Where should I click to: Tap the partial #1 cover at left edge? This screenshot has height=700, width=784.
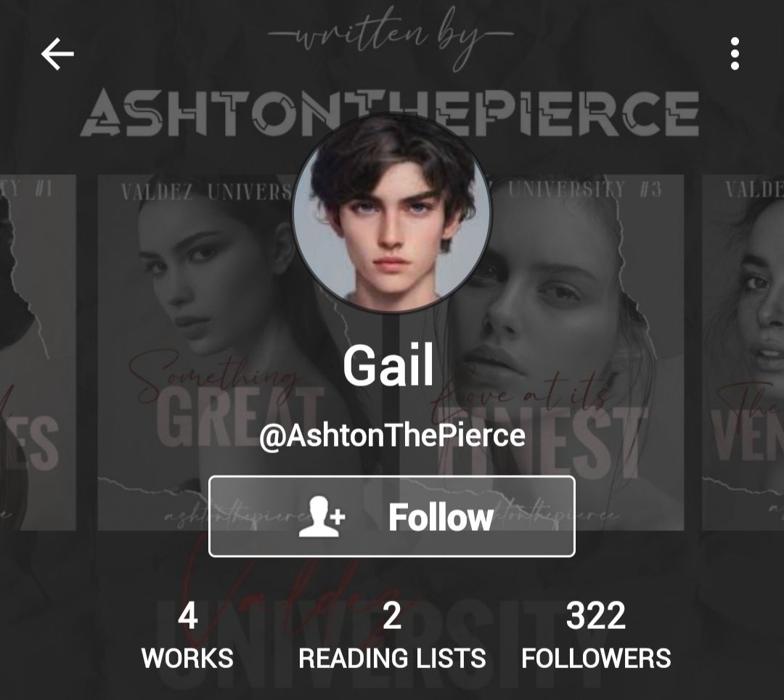38,352
